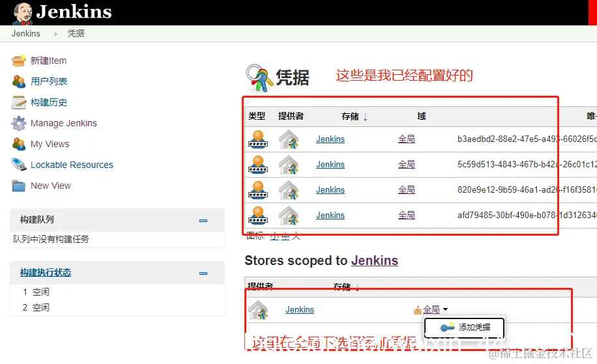Image resolution: width=597 pixels, height=364 pixels.
Task: Click the Jenkins butler logo icon
Action: point(22,13)
